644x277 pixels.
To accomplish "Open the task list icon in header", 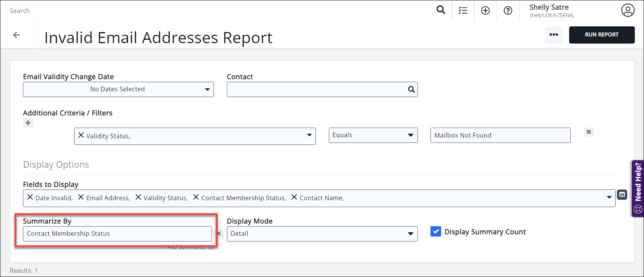I will pos(463,11).
